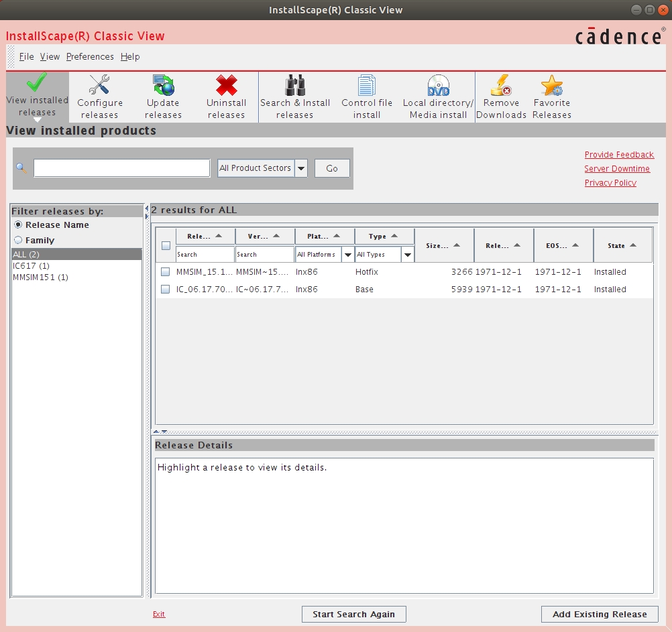This screenshot has width=672, height=632.
Task: Select MMSIM151 (1) filter item
Action: (x=76, y=277)
